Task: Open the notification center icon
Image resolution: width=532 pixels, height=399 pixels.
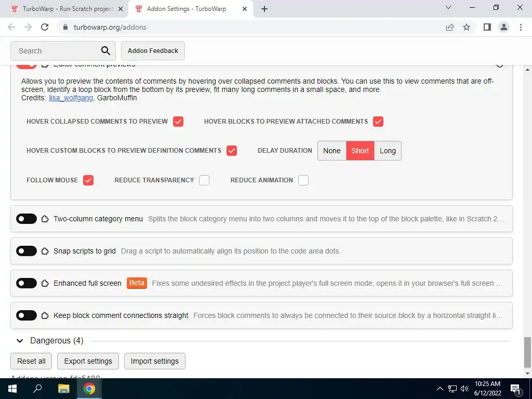Action: pos(515,389)
